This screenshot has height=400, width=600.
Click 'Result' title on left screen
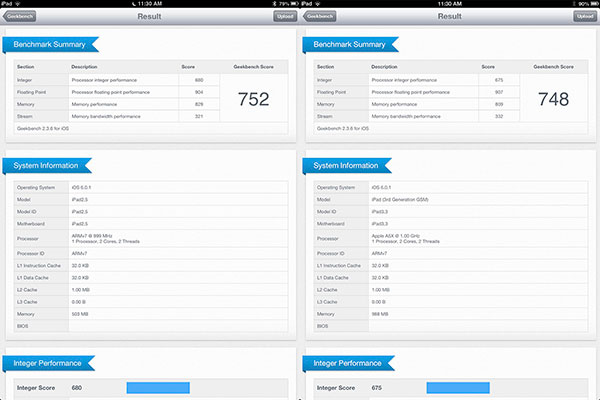click(149, 16)
